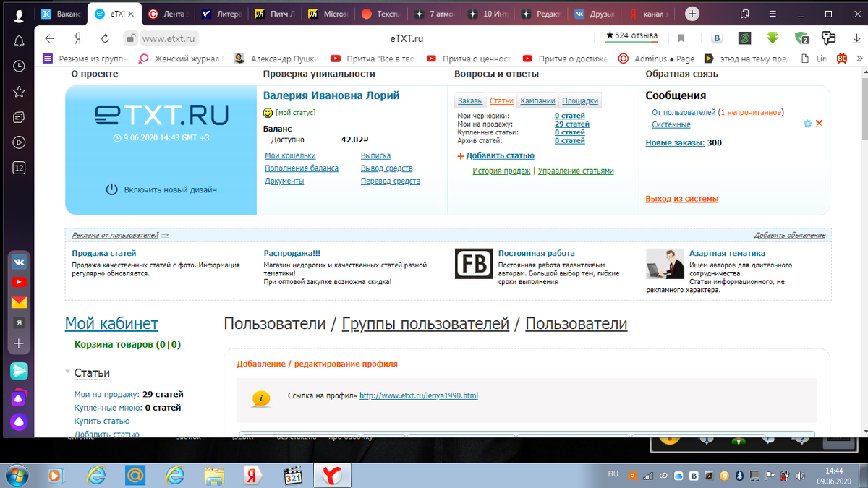This screenshot has height=488, width=868.
Task: Open the Yandex Mail shortcut in sidebar
Action: coord(19,303)
